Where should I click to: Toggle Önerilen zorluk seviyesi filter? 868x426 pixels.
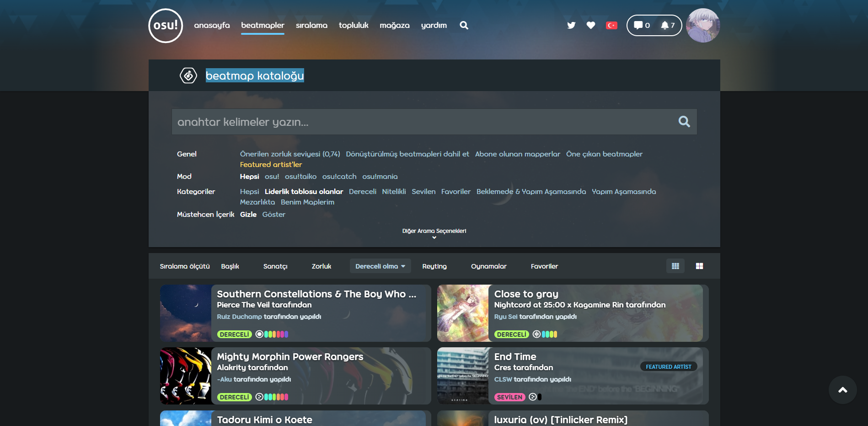pos(290,154)
